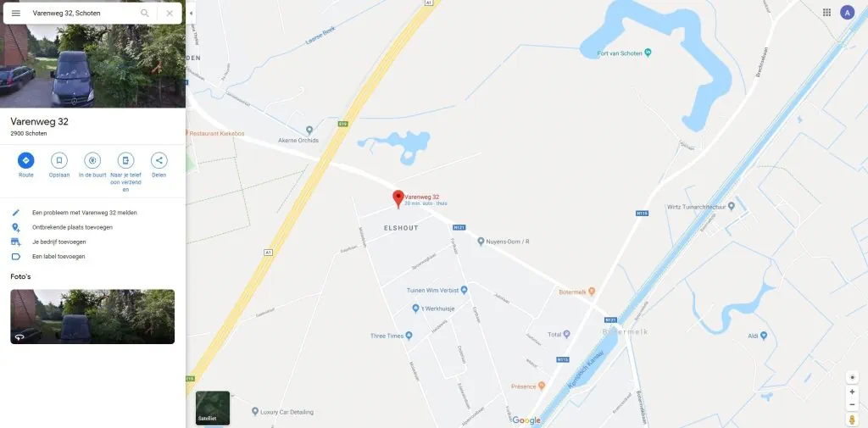868x428 pixels.
Task: Show your current location
Action: (x=852, y=377)
